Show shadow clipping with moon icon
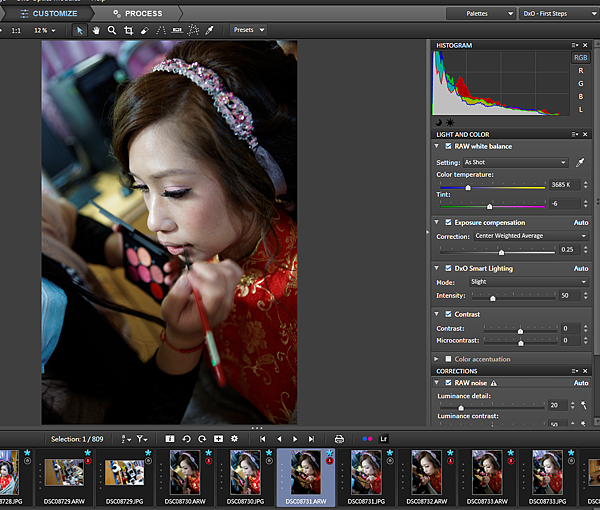Image resolution: width=600 pixels, height=510 pixels. (x=438, y=121)
